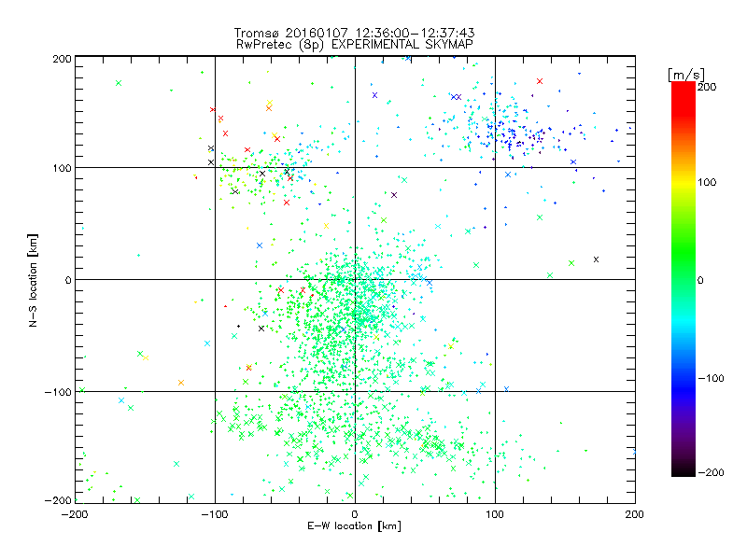Image resolution: width=747 pixels, height=560 pixels.
Task: Click the colorbar tick label "-100"
Action: pyautogui.click(x=711, y=378)
